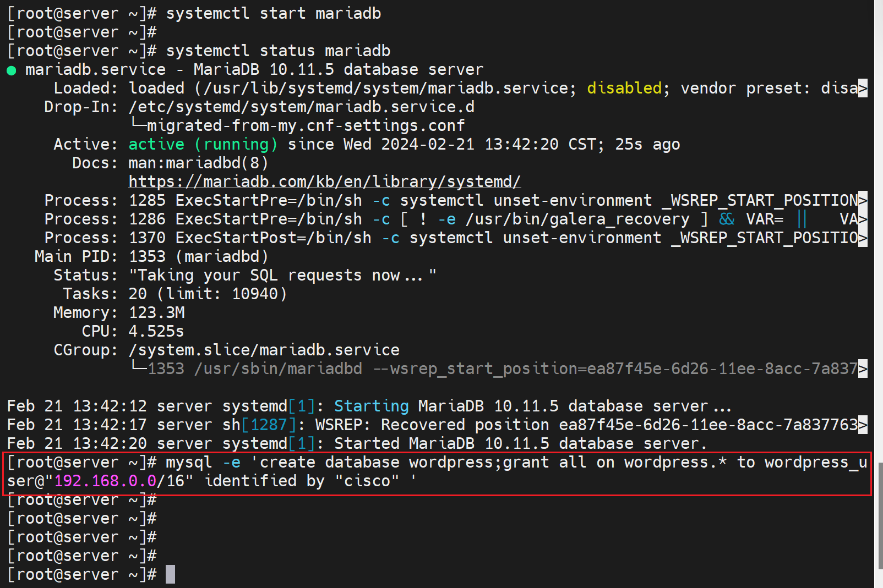The width and height of the screenshot is (883, 588).
Task: Click the Main PID 1353 value
Action: (x=147, y=256)
